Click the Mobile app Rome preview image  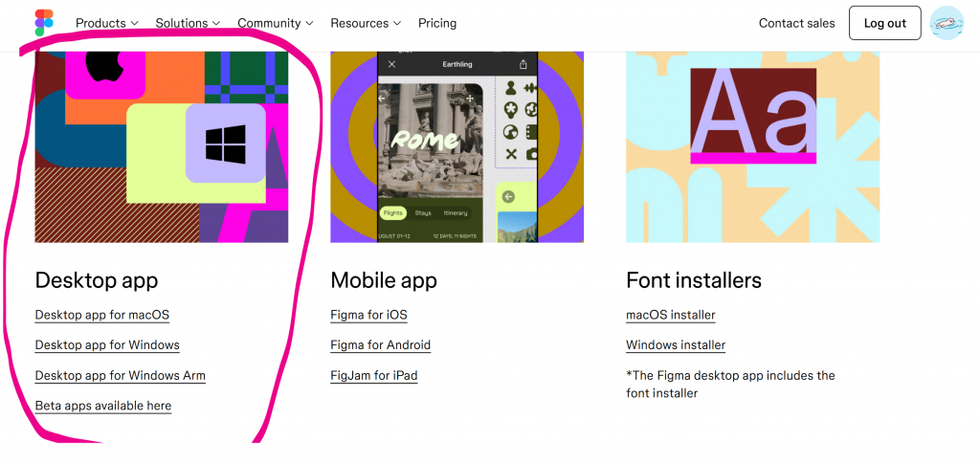[457, 146]
